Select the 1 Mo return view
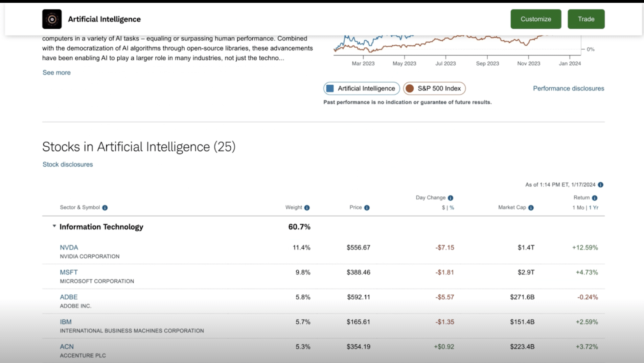 pos(579,208)
